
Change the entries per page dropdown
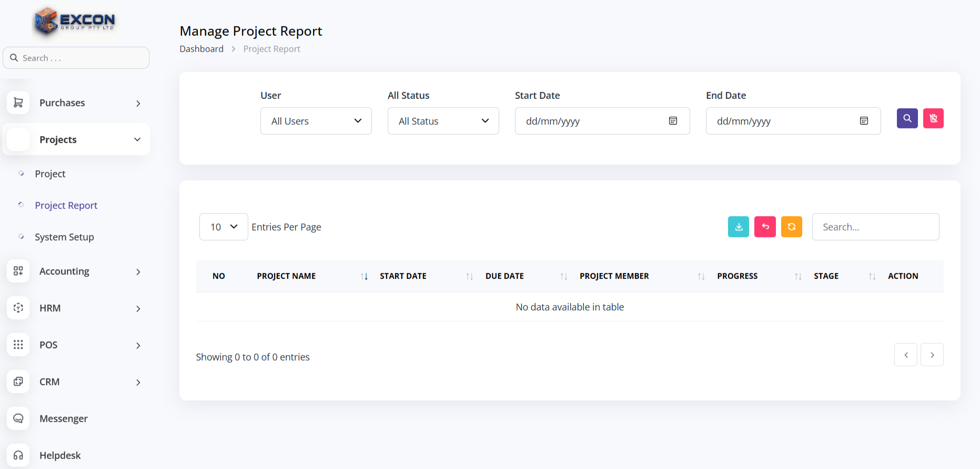[x=224, y=227]
